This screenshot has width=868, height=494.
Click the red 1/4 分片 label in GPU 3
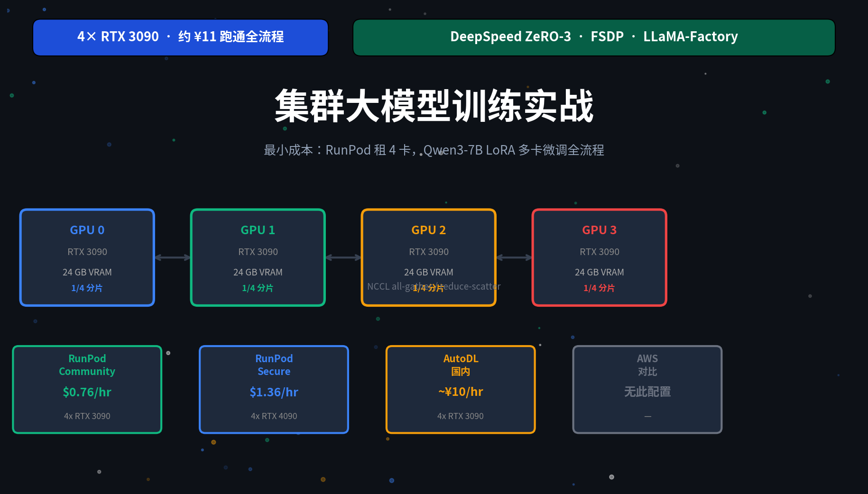(600, 288)
